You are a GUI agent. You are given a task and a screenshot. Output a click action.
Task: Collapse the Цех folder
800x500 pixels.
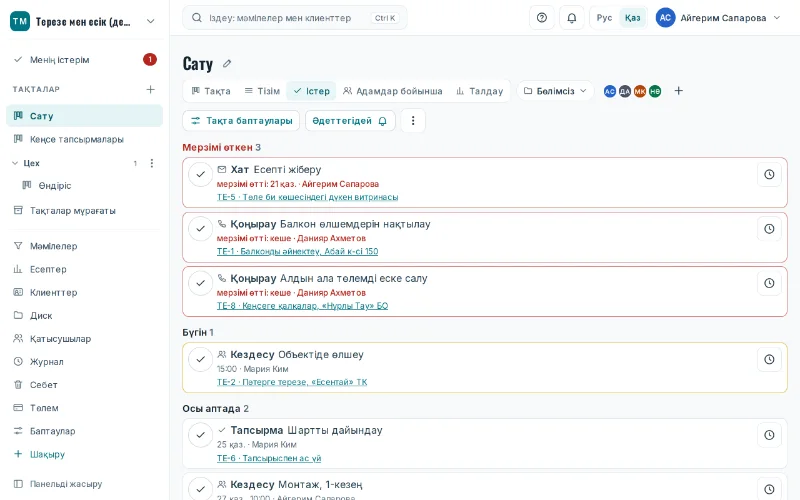pos(15,163)
